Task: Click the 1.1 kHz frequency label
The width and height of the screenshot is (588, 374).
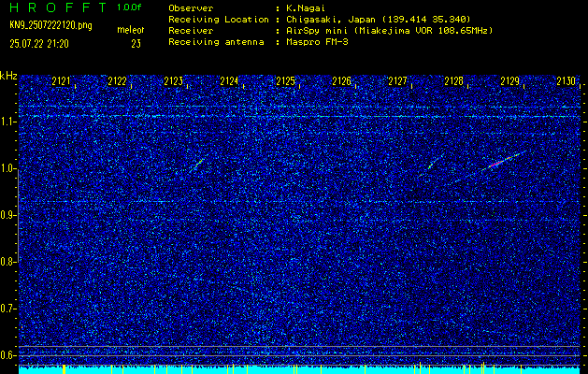Action: (7, 122)
